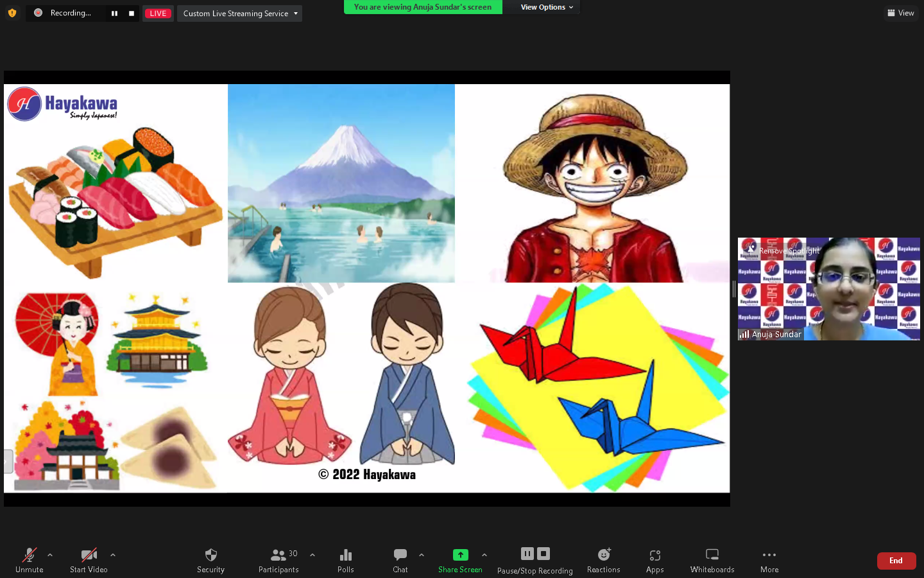
Task: Open the View layout menu
Action: click(901, 13)
